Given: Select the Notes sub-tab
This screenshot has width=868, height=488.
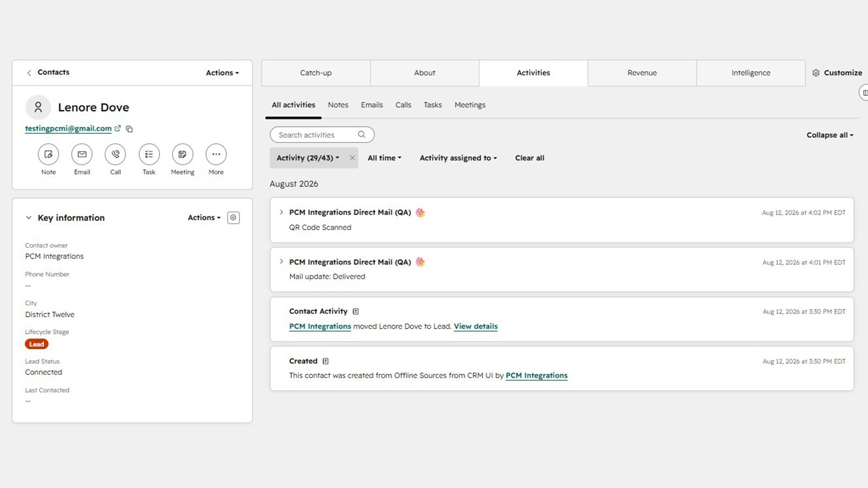Looking at the screenshot, I should (x=338, y=105).
